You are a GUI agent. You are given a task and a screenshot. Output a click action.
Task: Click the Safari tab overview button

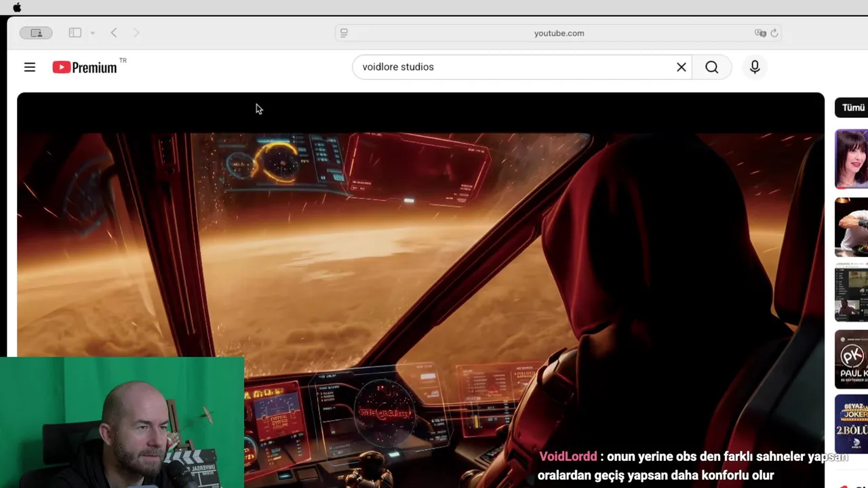point(36,33)
